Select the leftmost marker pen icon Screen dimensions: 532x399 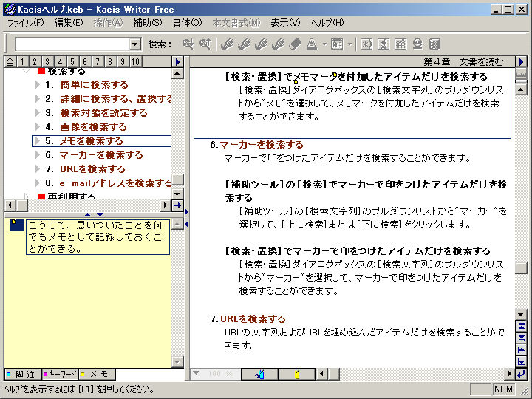click(227, 44)
